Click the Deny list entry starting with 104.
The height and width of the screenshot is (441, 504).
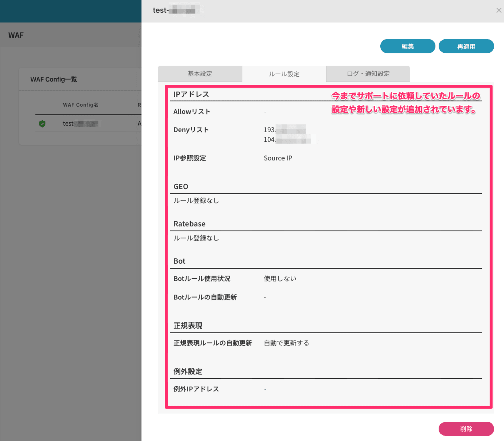[x=287, y=139]
